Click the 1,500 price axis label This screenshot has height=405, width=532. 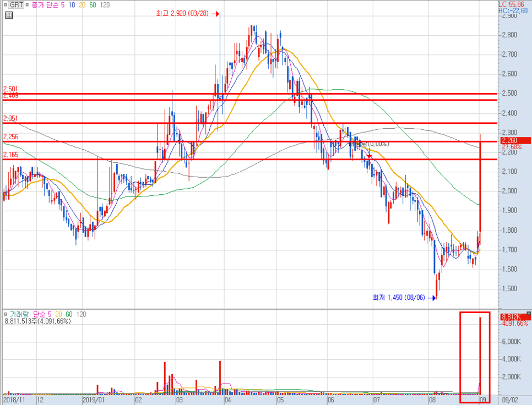point(509,288)
